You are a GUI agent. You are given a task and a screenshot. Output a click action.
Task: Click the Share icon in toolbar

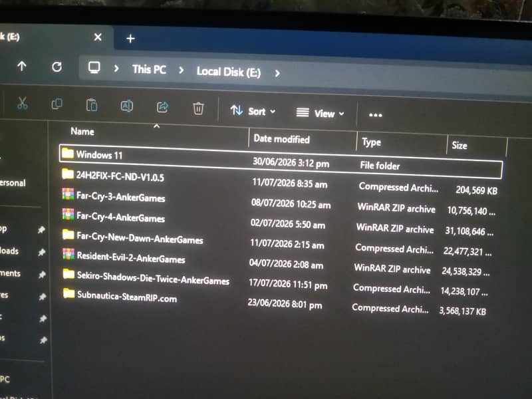point(162,107)
